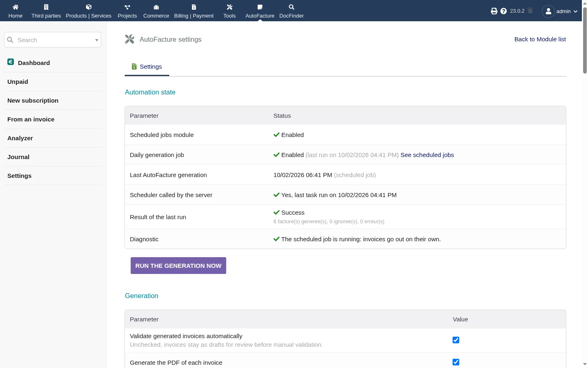Click Run the generation now button
588x368 pixels.
[x=178, y=266]
